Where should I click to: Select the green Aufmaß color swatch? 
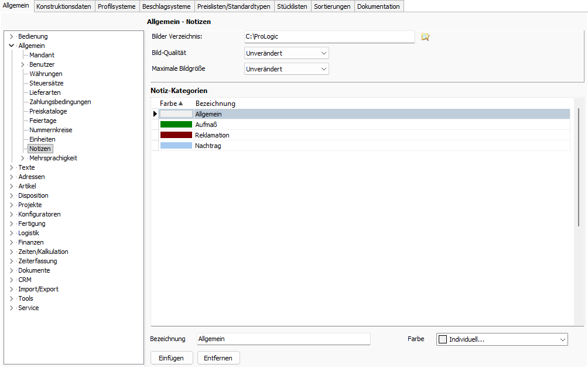click(x=176, y=125)
